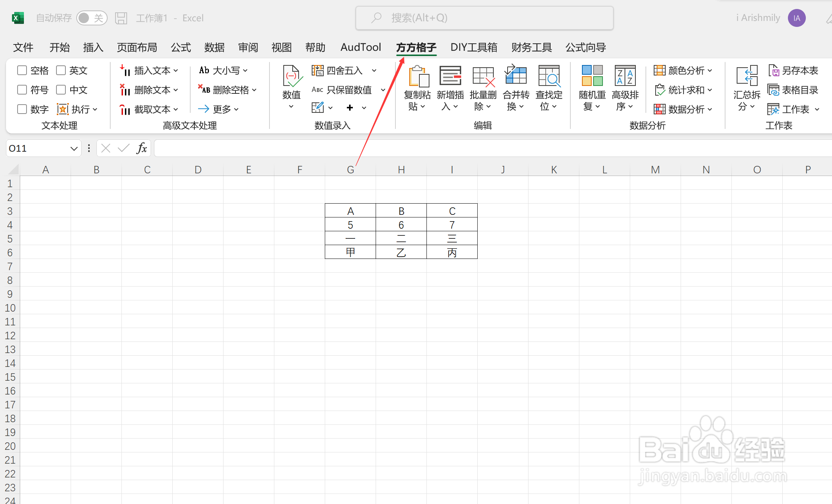Click the 随机重复 colored squares icon

point(592,76)
